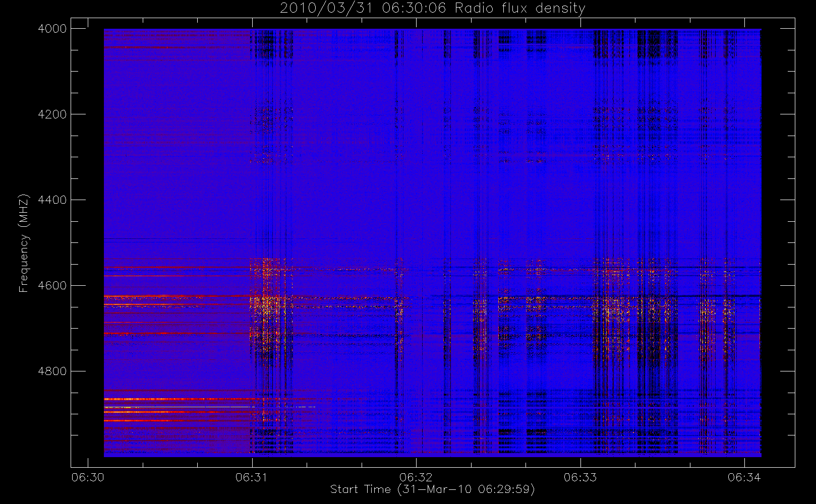Click the 06:32 time axis label
Screen dimensions: 816x504
click(416, 477)
